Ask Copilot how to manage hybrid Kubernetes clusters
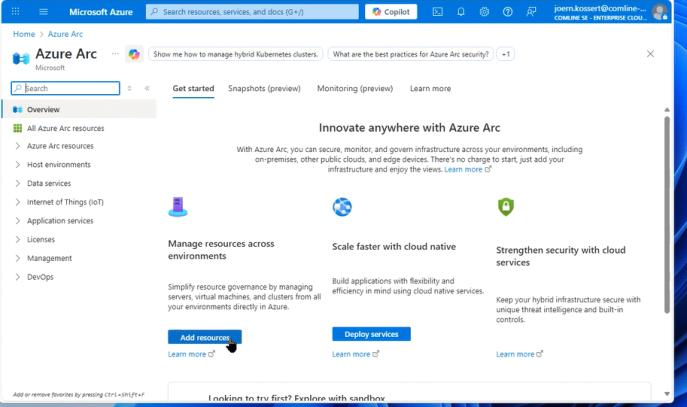 pyautogui.click(x=236, y=54)
